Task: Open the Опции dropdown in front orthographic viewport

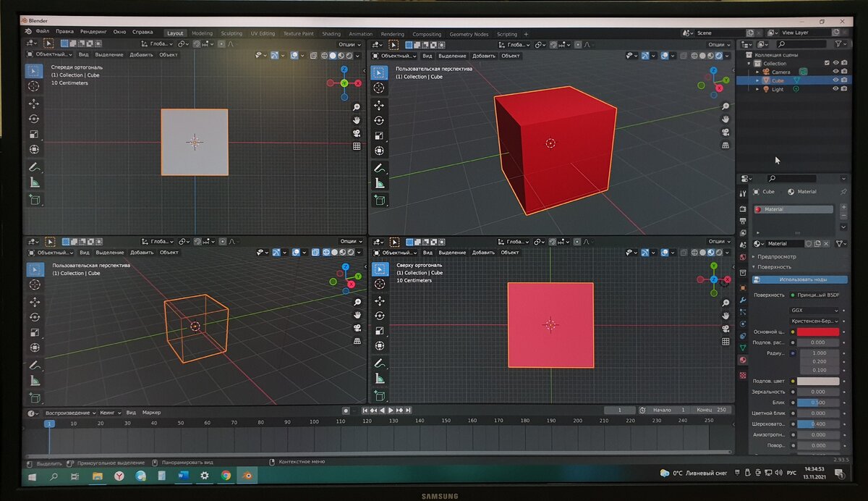Action: tap(350, 43)
